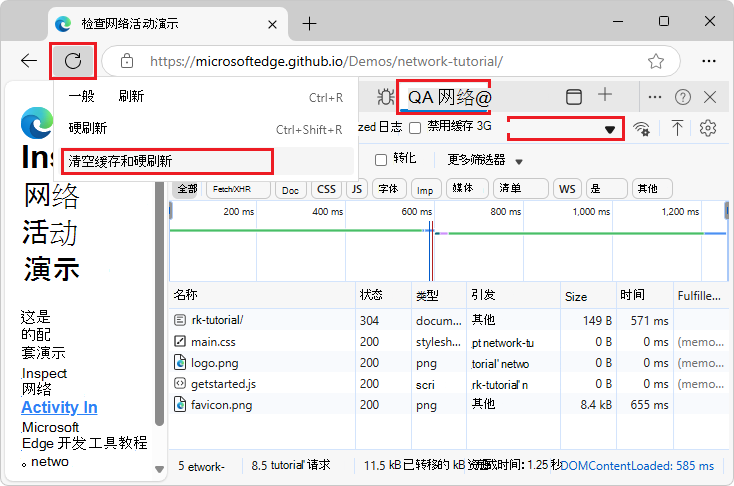Click DOMContentLoaded: 585 ms status text

(637, 466)
